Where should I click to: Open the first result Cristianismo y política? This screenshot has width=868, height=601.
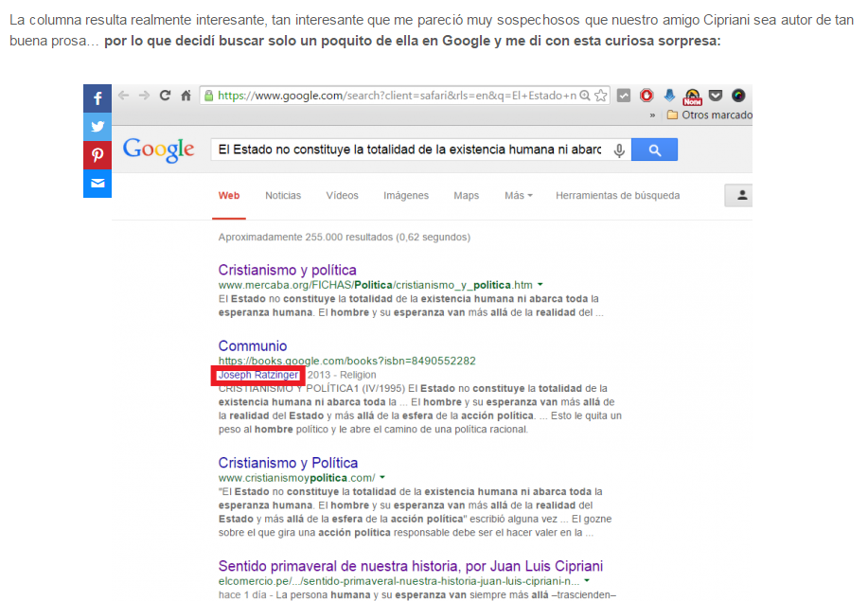(288, 270)
